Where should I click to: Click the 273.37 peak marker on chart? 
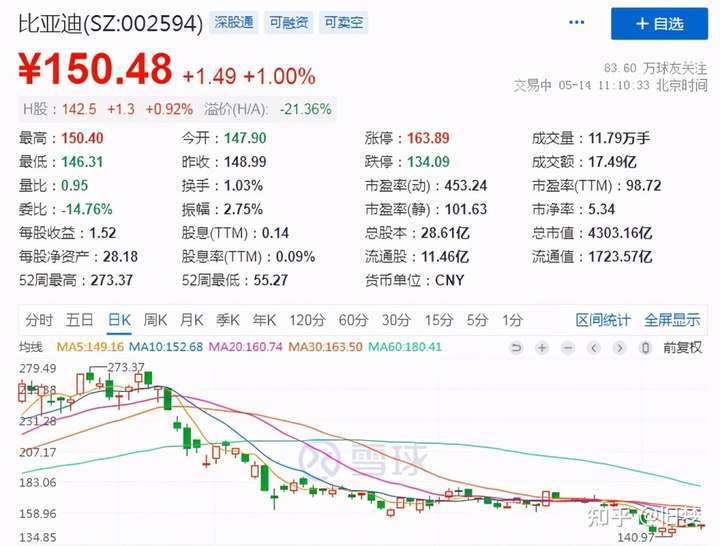[x=126, y=367]
